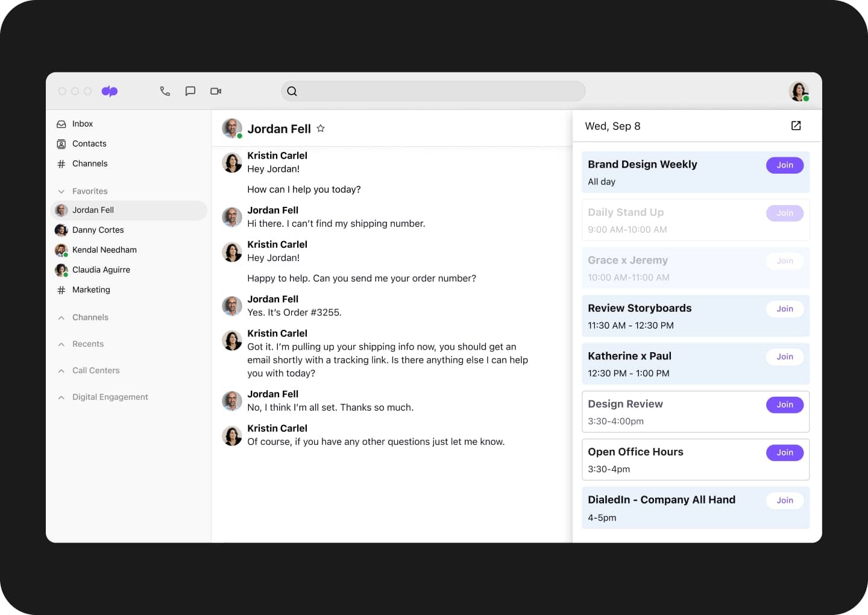Click the Contacts book icon
This screenshot has width=868, height=615.
click(61, 143)
